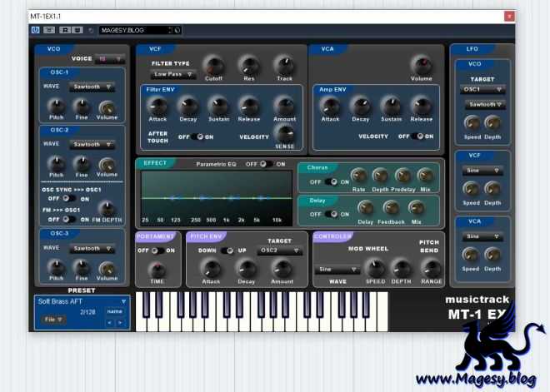Click the VELOCITY SENSE knob
This screenshot has width=550, height=392.
click(x=284, y=133)
